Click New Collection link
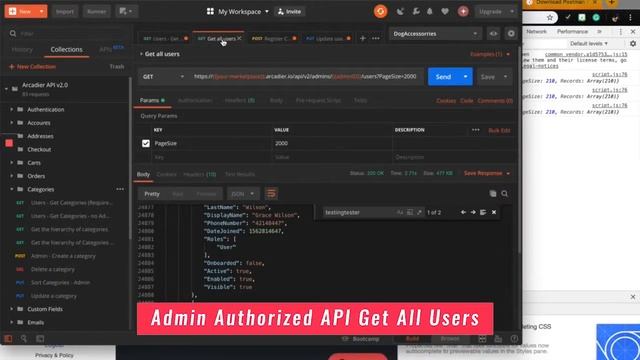The width and height of the screenshot is (640, 360). click(33, 67)
